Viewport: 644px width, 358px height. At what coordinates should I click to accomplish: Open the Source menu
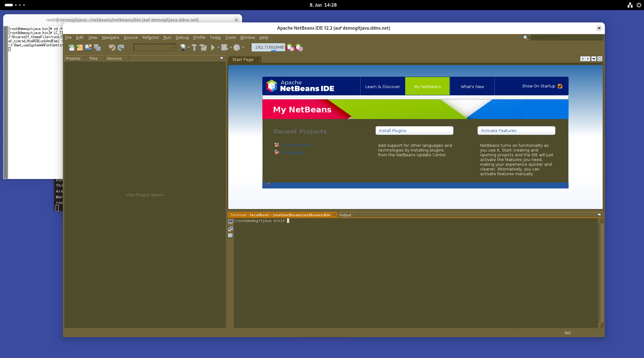[131, 38]
